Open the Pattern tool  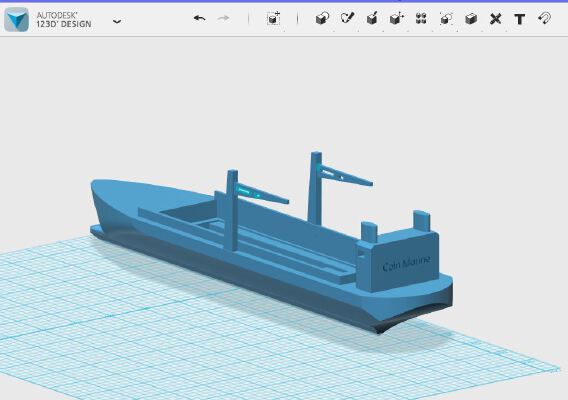coord(421,18)
